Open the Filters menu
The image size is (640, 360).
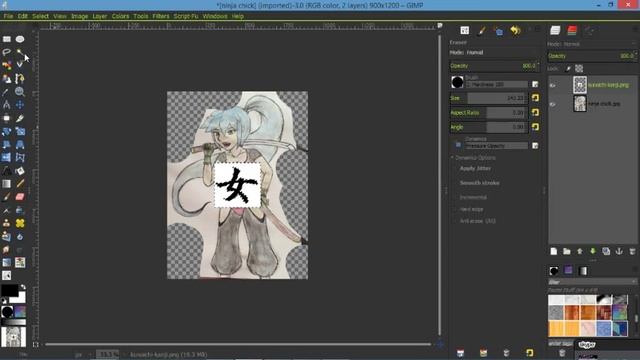click(161, 16)
